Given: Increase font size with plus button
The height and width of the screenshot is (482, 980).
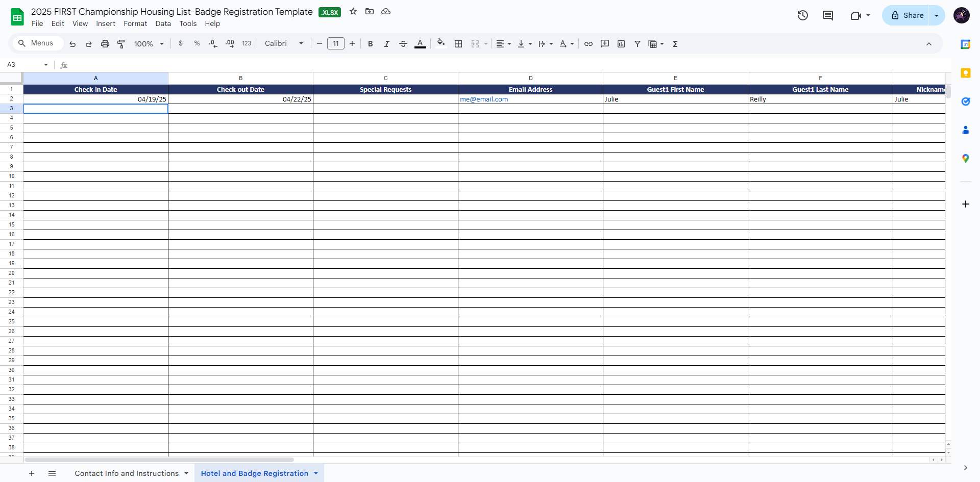Looking at the screenshot, I should click(x=352, y=44).
